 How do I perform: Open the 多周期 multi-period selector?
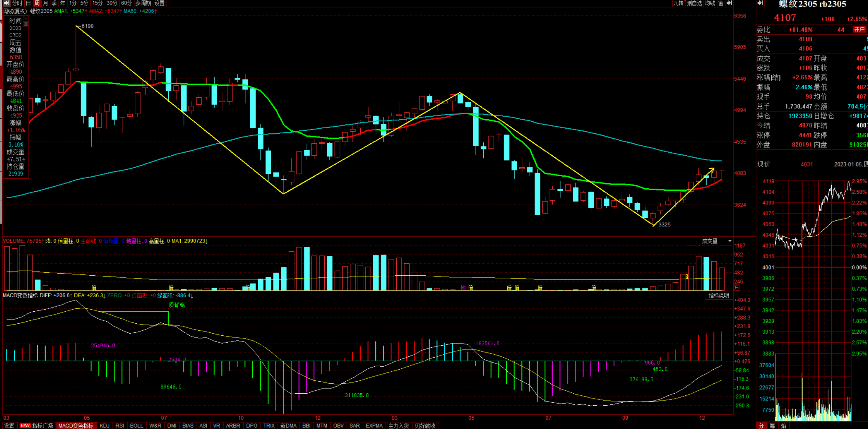[143, 3]
